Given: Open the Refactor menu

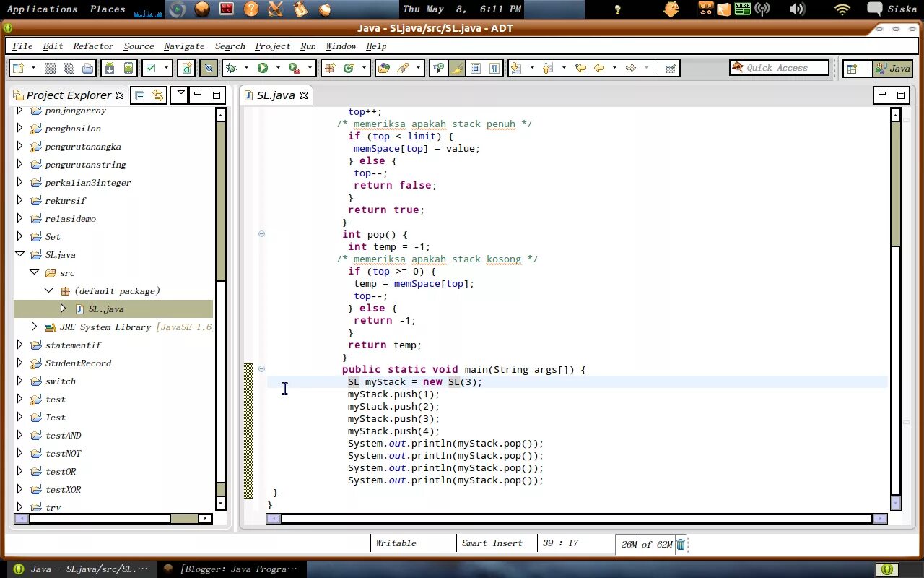Looking at the screenshot, I should (93, 46).
